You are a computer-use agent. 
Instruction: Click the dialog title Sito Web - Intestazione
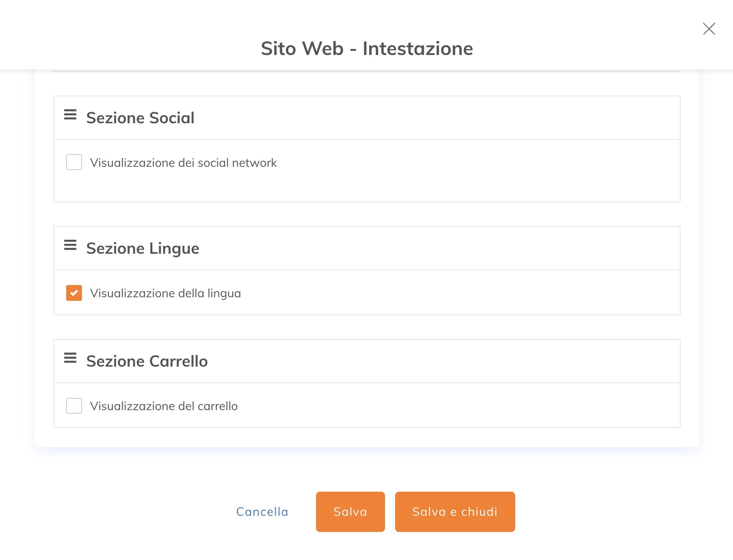[x=367, y=49]
